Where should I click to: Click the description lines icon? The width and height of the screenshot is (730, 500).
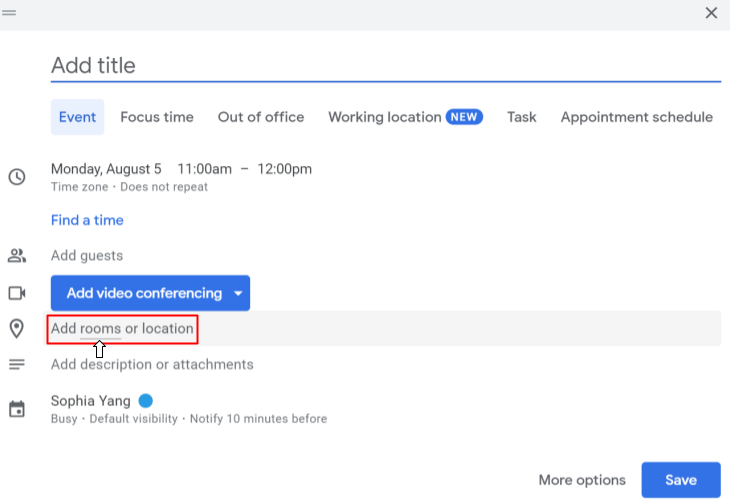pyautogui.click(x=17, y=364)
